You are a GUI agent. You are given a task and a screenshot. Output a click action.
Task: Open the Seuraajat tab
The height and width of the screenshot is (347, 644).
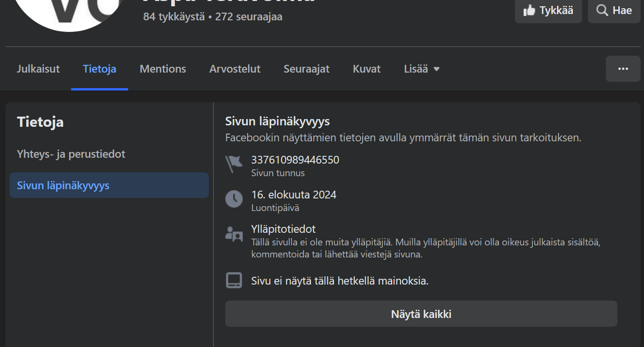click(306, 69)
